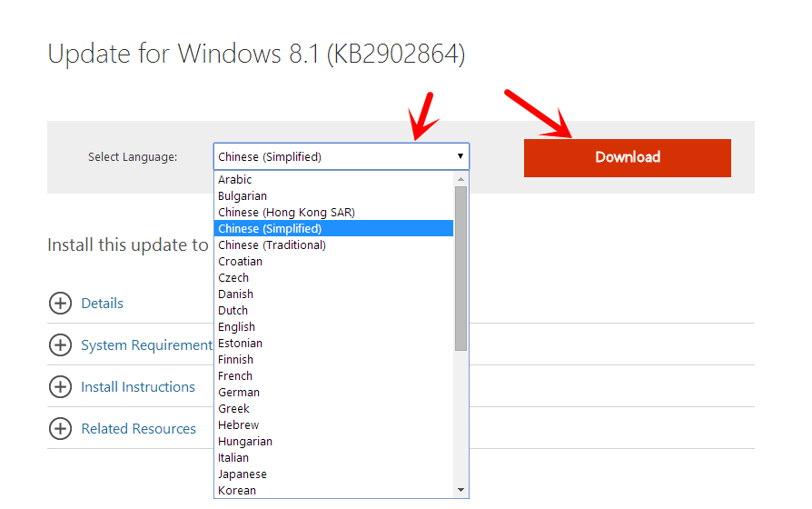Select Estonian language option

click(333, 344)
